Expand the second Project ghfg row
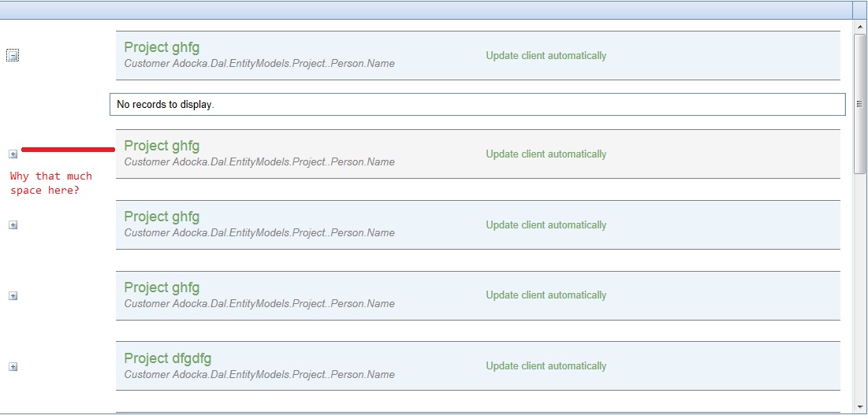Viewport: 868px width, 419px height. [13, 154]
